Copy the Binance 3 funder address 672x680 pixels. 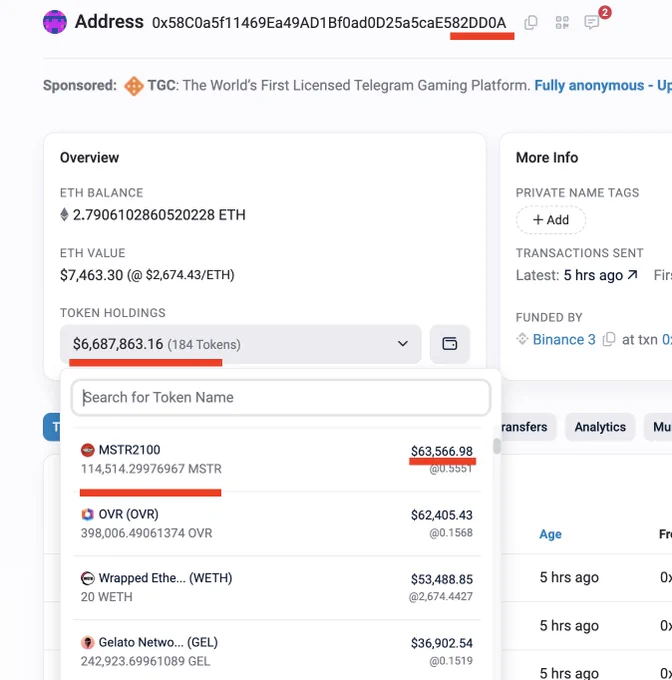(x=609, y=339)
